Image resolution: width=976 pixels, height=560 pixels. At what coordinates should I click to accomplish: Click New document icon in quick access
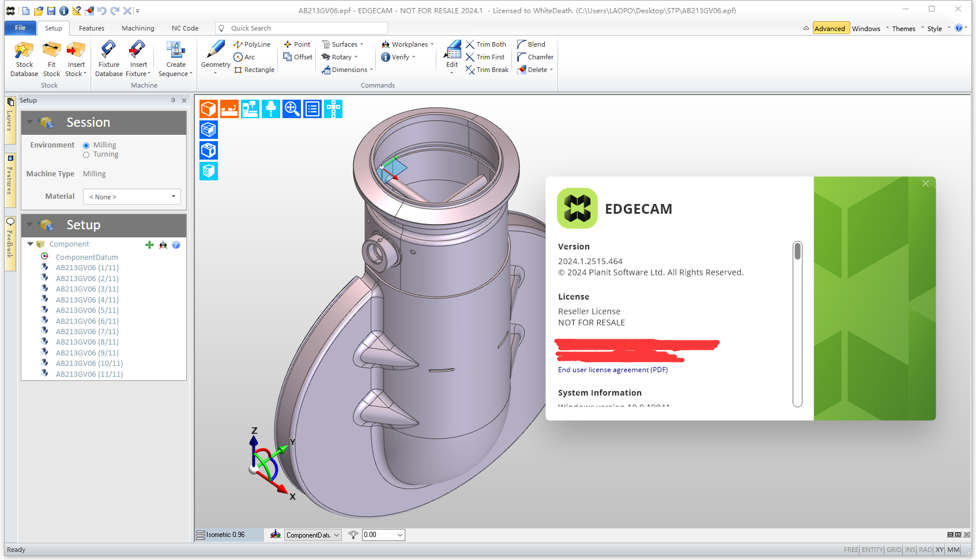(26, 10)
